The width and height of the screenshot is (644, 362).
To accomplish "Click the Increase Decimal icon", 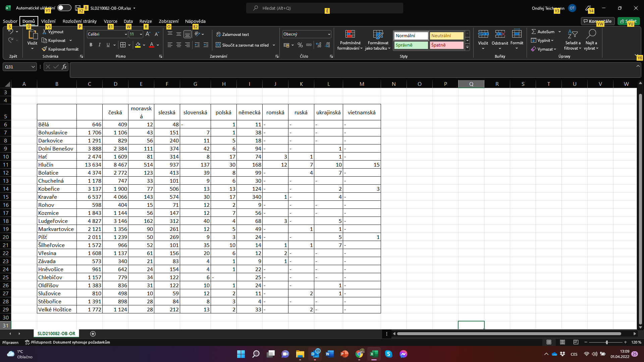I will pyautogui.click(x=319, y=45).
